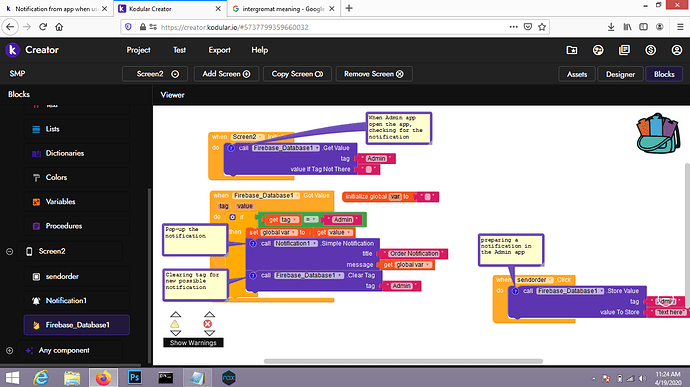690x387 pixels.
Task: Collapse the Screen2 component tree
Action: [x=9, y=251]
